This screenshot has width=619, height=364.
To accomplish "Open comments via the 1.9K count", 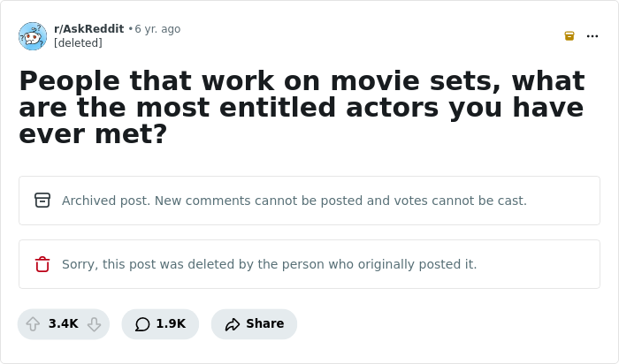I will point(171,324).
